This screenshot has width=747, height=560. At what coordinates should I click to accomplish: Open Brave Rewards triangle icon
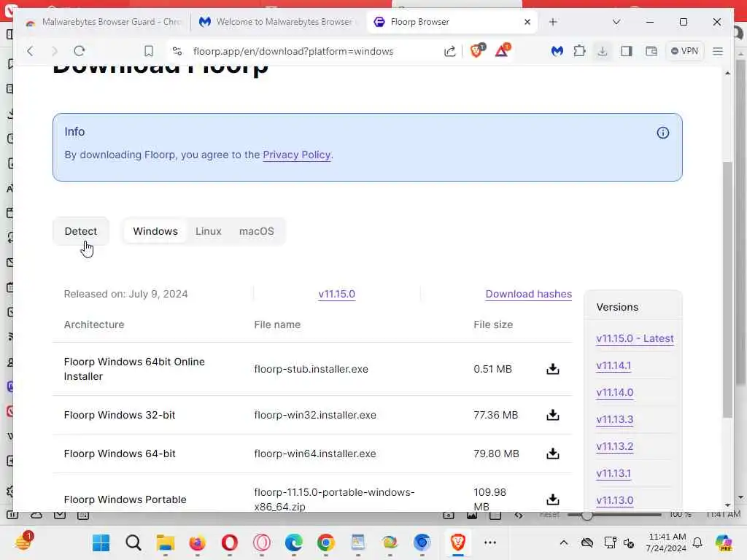[x=502, y=50]
